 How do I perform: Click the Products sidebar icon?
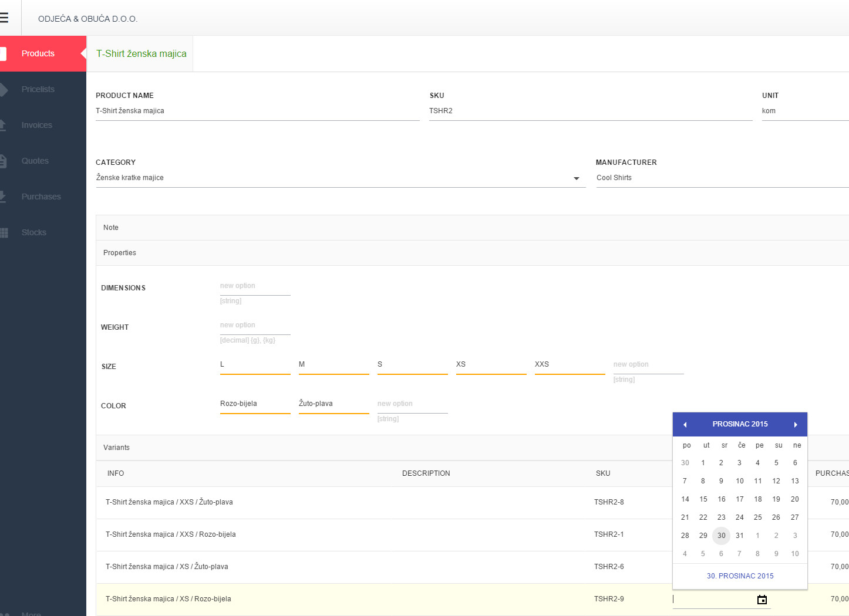[x=3, y=53]
